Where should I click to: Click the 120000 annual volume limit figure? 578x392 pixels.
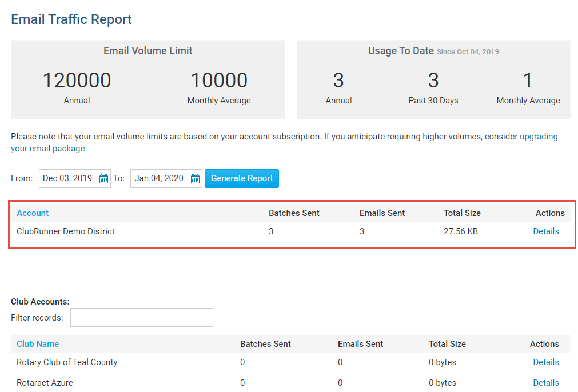77,81
